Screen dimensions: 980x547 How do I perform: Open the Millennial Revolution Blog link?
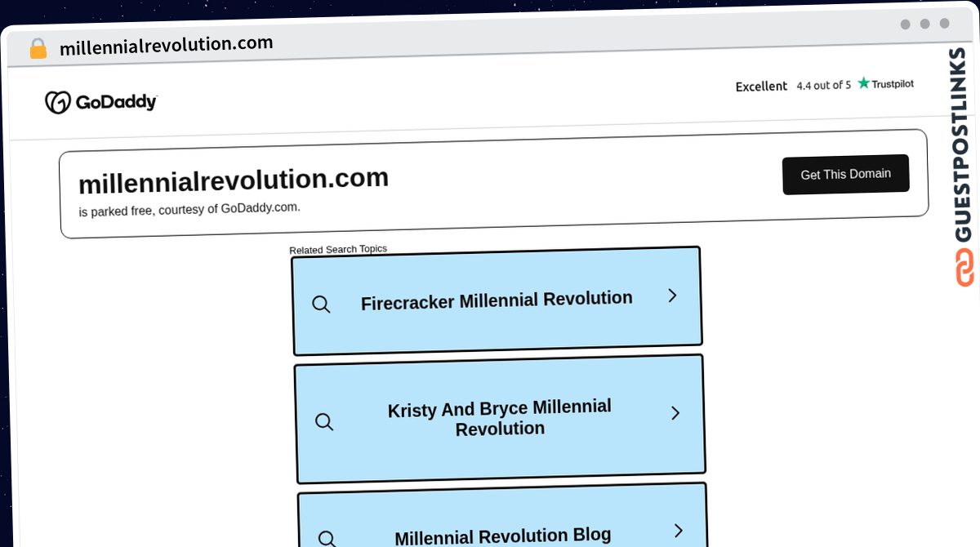502,516
